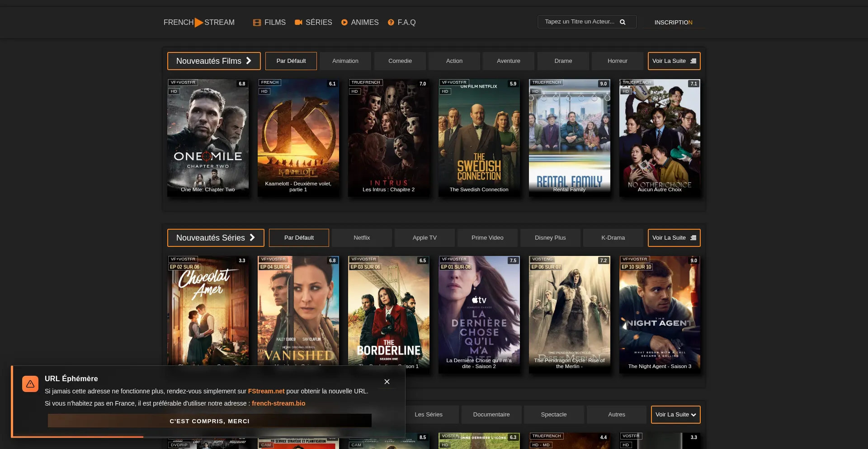This screenshot has height=449, width=868.
Task: Select the Netflix series tab
Action: [x=362, y=238]
